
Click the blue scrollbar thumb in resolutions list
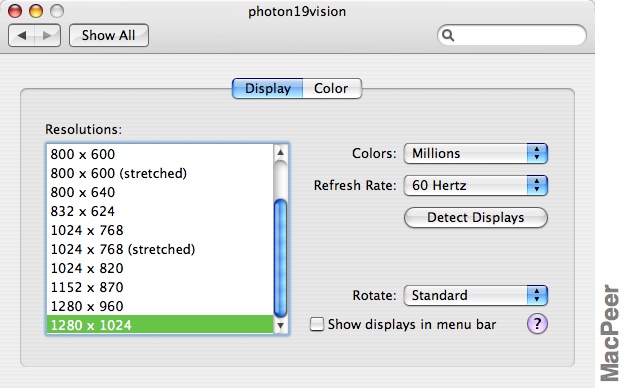pyautogui.click(x=280, y=258)
